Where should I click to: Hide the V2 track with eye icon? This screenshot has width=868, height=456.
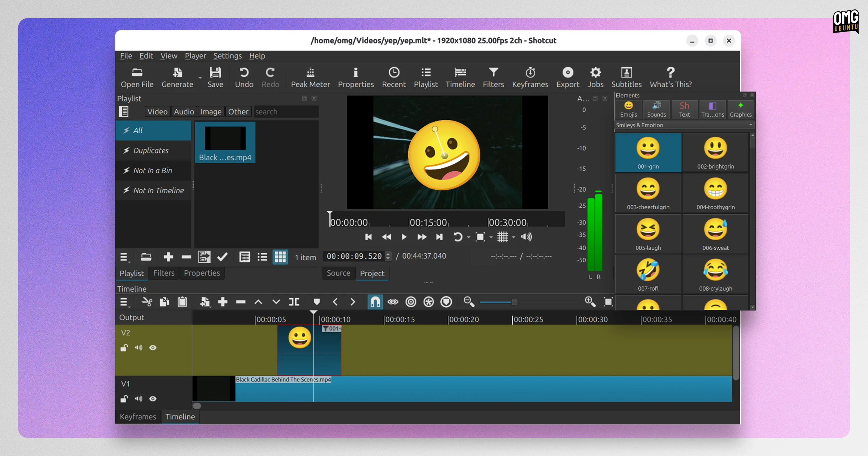pyautogui.click(x=153, y=348)
